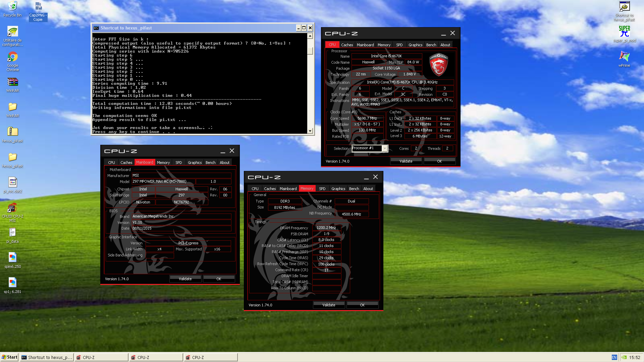
Task: Click the console scrollbar up arrow
Action: pyautogui.click(x=310, y=36)
